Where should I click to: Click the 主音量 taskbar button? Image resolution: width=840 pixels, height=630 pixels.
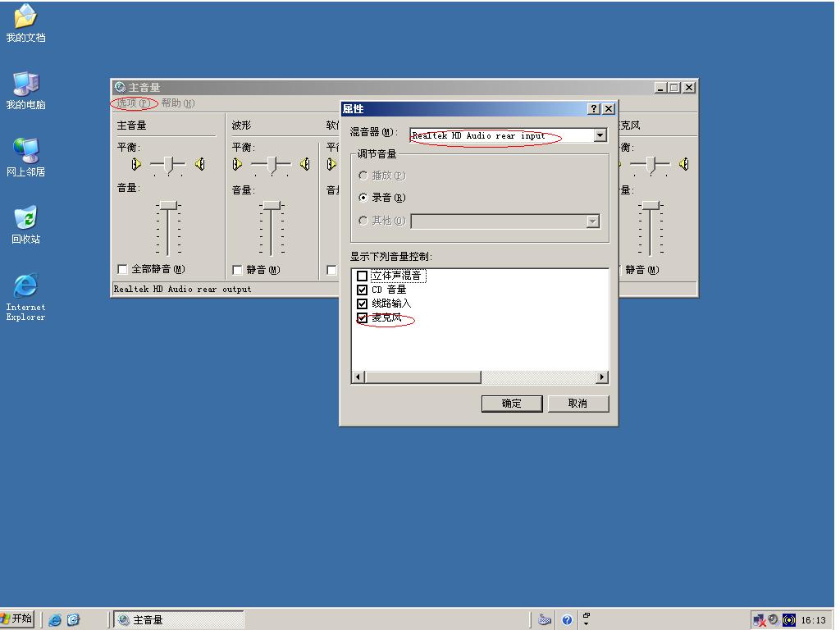click(x=179, y=620)
